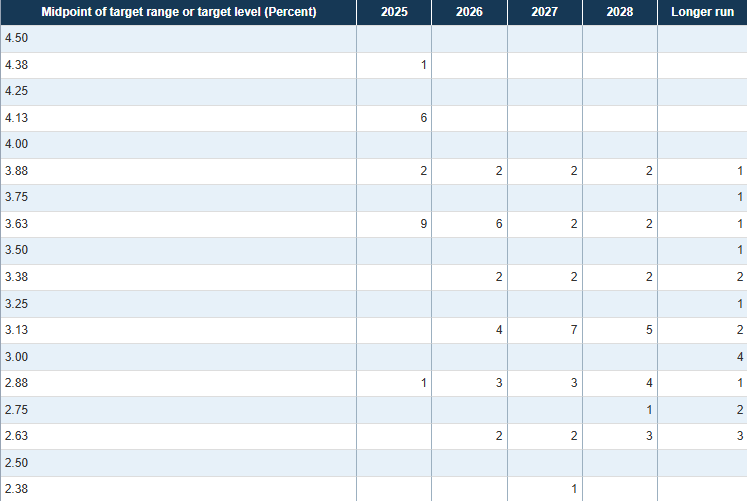This screenshot has width=747, height=501.
Task: Select the Longer run value 4 in the 3.00 row
Action: [x=740, y=357]
